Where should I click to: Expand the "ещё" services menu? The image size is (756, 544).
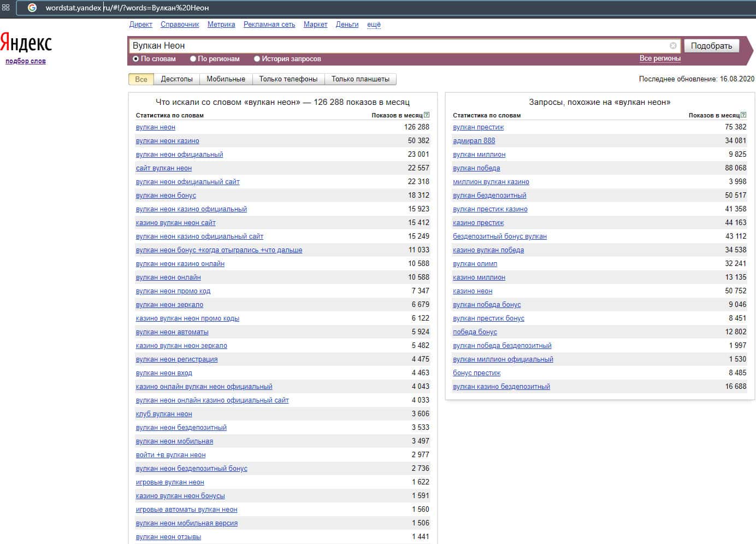point(374,25)
